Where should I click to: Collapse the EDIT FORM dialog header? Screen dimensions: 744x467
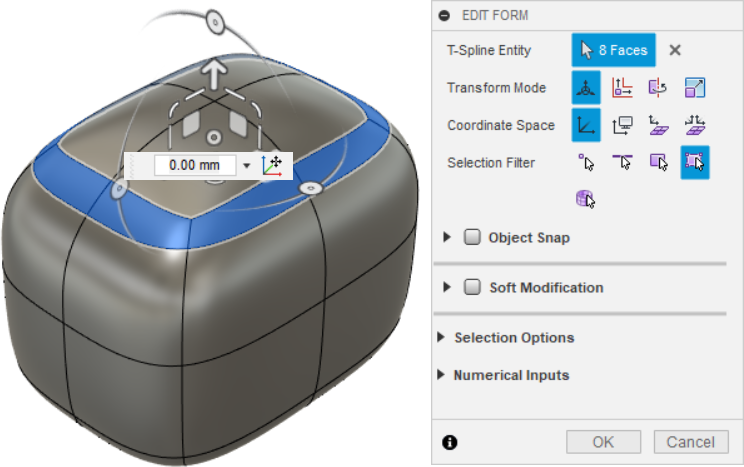click(x=444, y=16)
